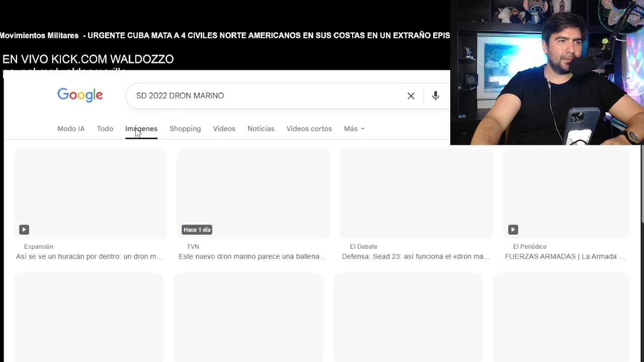Image resolution: width=644 pixels, height=362 pixels.
Task: Open 'Defensa: Sead 23' result link
Action: 416,256
